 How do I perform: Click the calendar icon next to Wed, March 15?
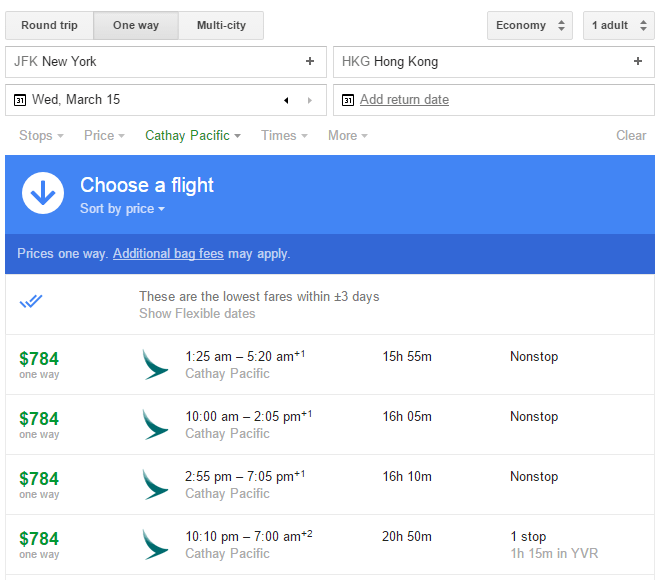click(x=20, y=100)
